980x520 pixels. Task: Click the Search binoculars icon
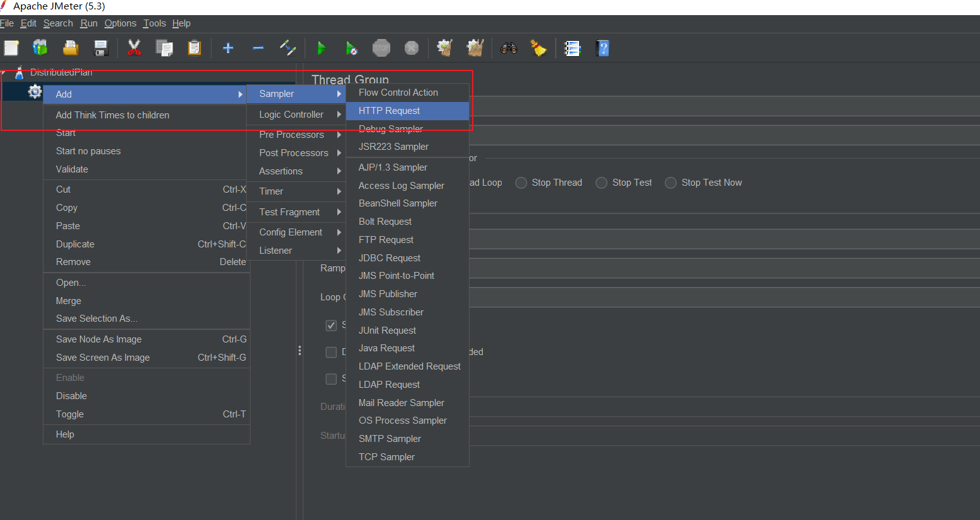point(509,48)
